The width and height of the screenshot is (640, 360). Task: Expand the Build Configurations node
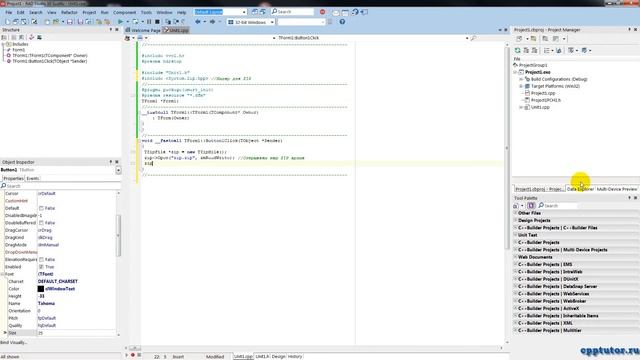pyautogui.click(x=521, y=79)
